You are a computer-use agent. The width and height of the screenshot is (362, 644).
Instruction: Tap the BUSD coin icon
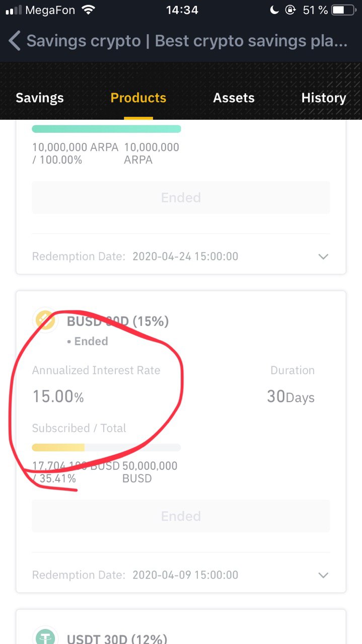[45, 320]
